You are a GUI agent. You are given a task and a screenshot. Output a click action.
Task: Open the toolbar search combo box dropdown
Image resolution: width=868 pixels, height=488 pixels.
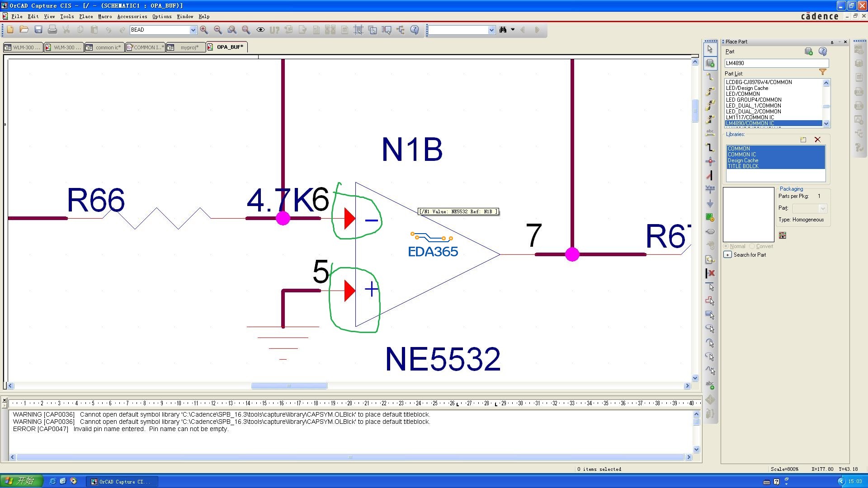pos(491,30)
